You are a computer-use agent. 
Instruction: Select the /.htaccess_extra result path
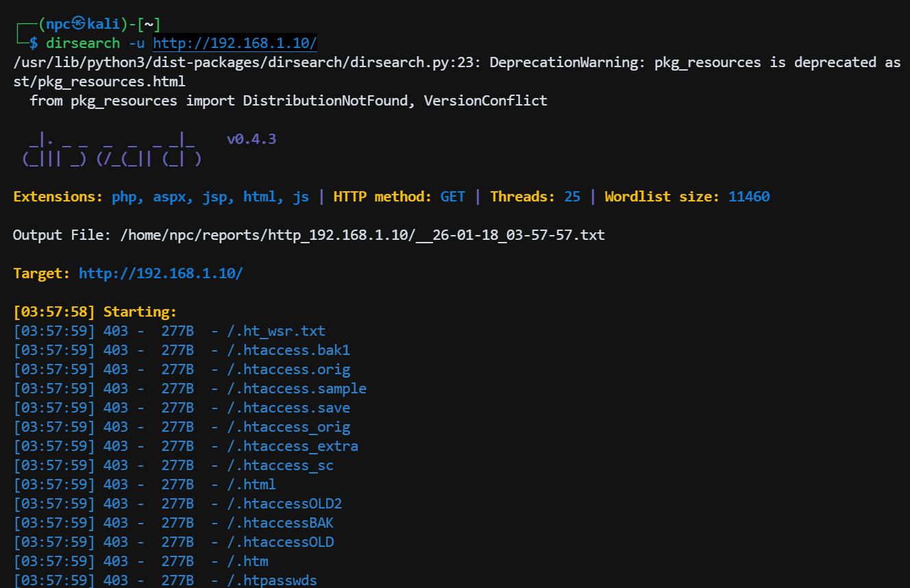tap(293, 446)
